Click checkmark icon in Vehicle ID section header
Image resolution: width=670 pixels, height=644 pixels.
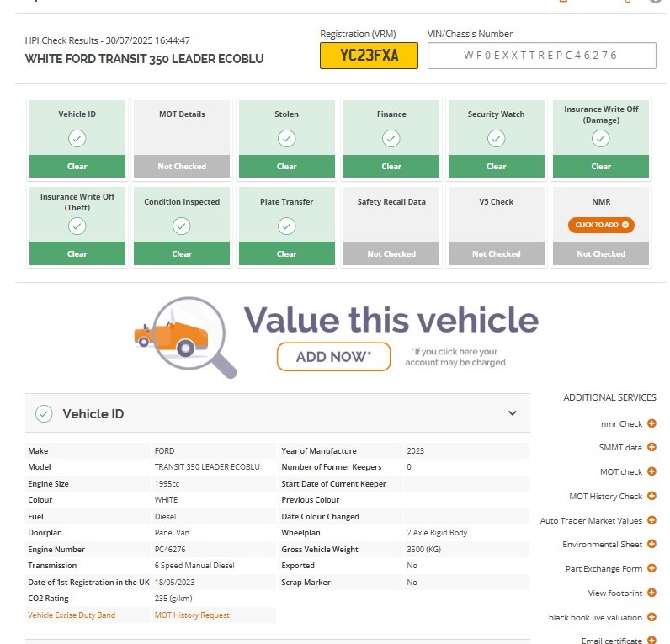click(x=44, y=413)
